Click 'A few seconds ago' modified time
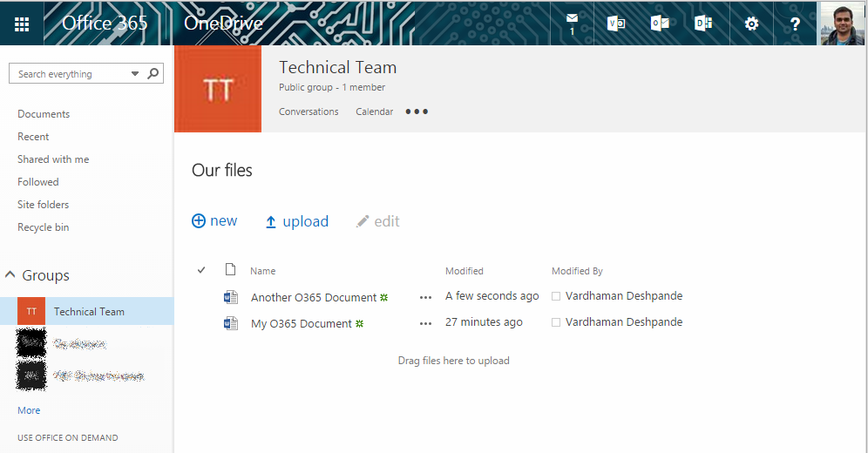The image size is (868, 453). tap(492, 296)
